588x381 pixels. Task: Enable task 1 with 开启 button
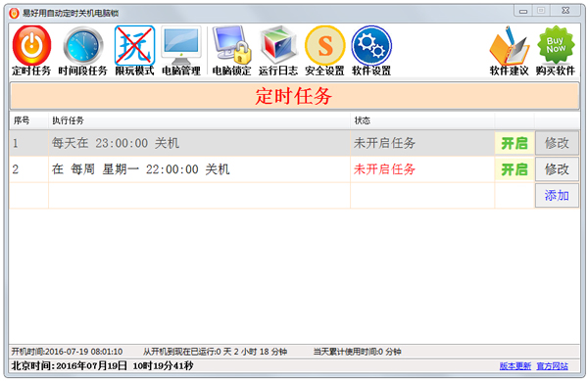click(514, 143)
